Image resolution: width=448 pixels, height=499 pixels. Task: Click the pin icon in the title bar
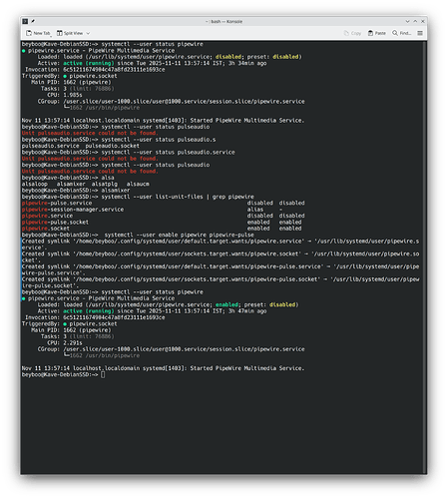(33, 21)
